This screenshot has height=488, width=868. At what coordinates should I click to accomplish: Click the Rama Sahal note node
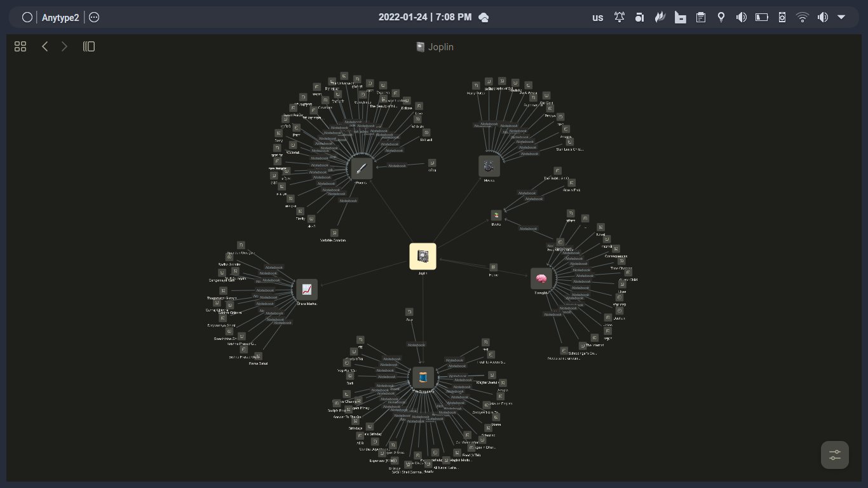(x=259, y=356)
